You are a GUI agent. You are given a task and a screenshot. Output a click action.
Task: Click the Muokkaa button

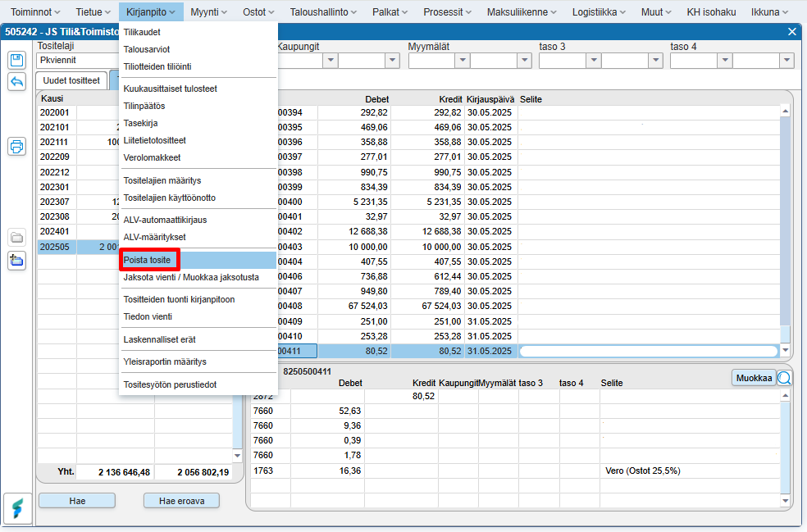click(753, 378)
